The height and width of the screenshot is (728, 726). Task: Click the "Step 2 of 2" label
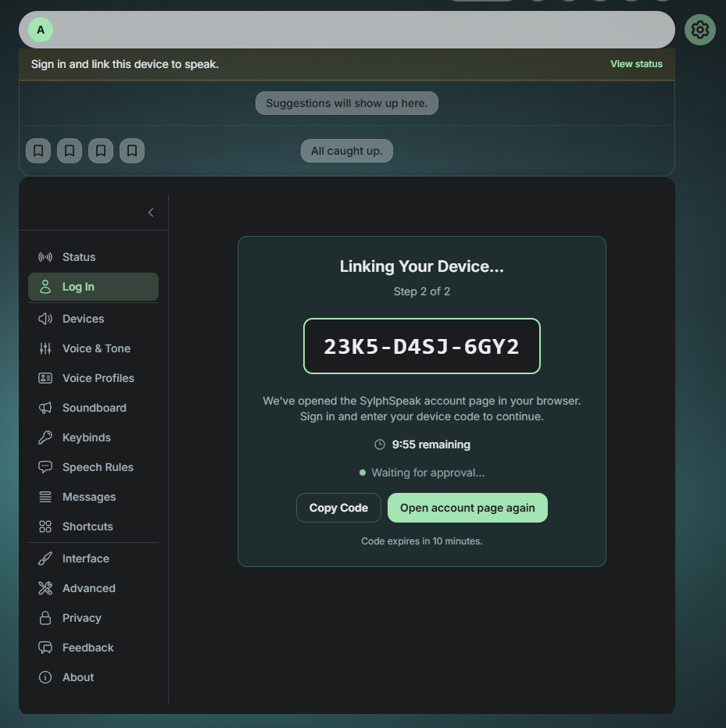pos(422,291)
